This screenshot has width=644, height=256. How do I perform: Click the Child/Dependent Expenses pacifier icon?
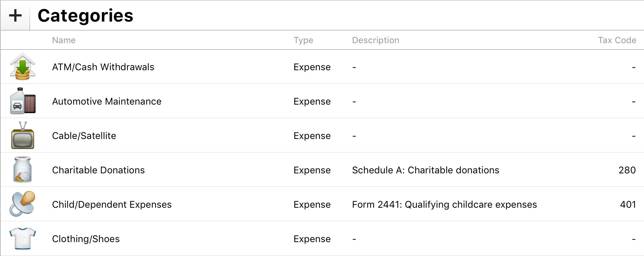[23, 204]
